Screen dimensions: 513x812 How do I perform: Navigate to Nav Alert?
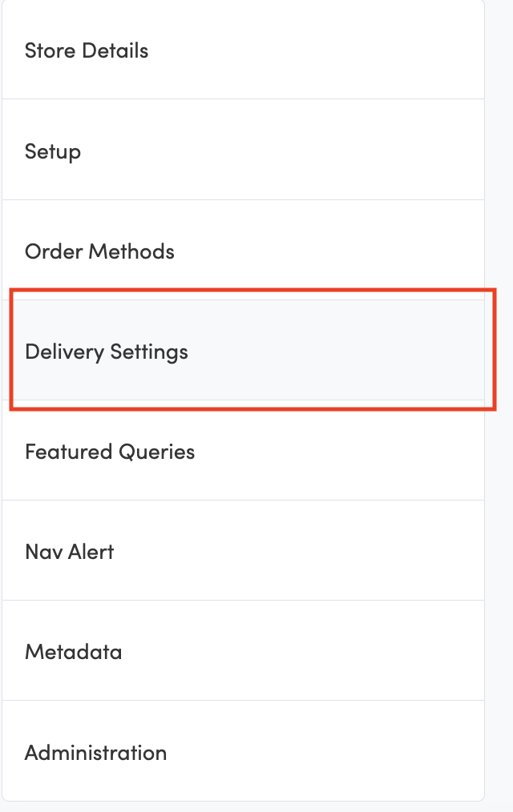click(x=70, y=552)
